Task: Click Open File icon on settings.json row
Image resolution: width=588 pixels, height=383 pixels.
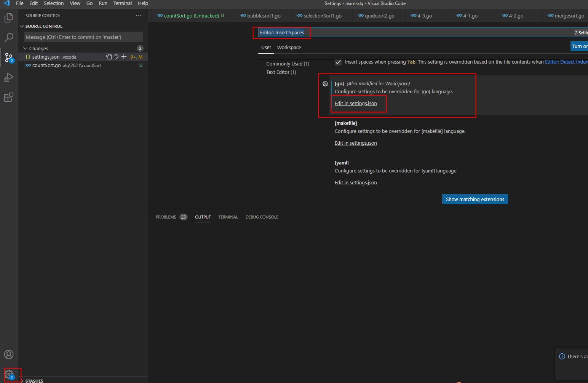Action: [109, 57]
